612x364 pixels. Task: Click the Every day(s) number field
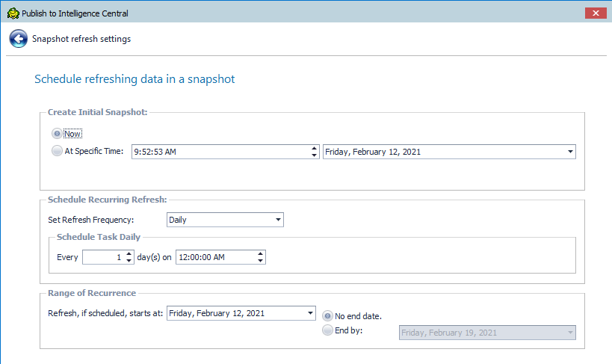click(x=102, y=257)
